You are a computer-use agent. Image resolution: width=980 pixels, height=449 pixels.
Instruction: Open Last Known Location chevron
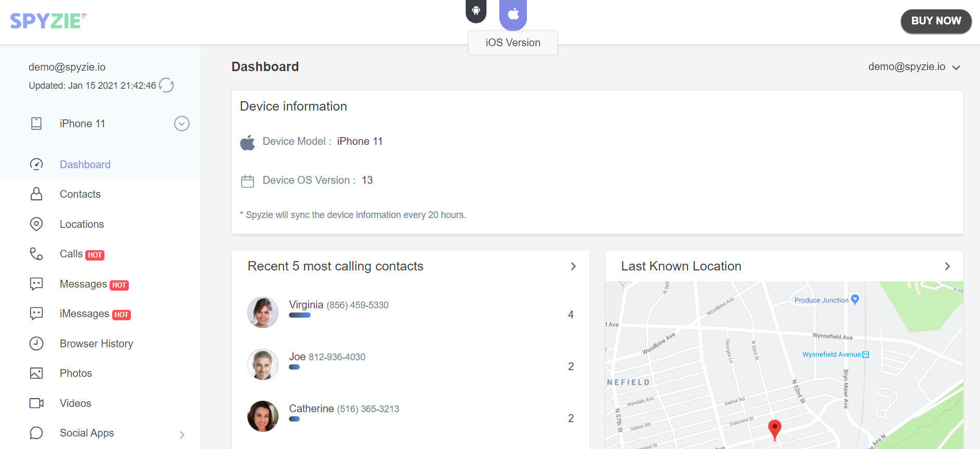tap(947, 266)
